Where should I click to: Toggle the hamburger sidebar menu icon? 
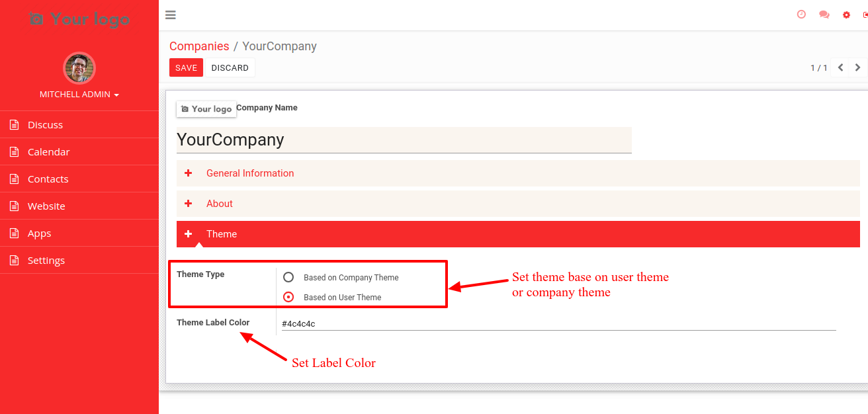coord(171,15)
